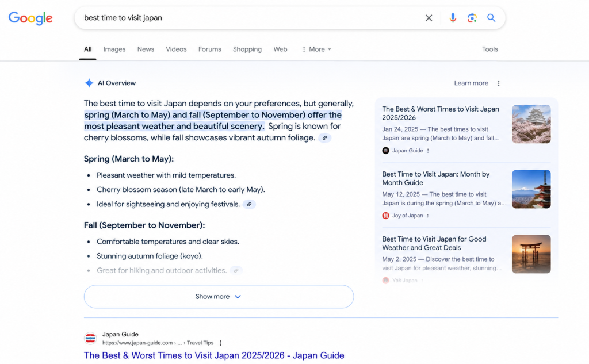Viewport: 589px width, 364px height.
Task: Open the Tools options
Action: [490, 49]
